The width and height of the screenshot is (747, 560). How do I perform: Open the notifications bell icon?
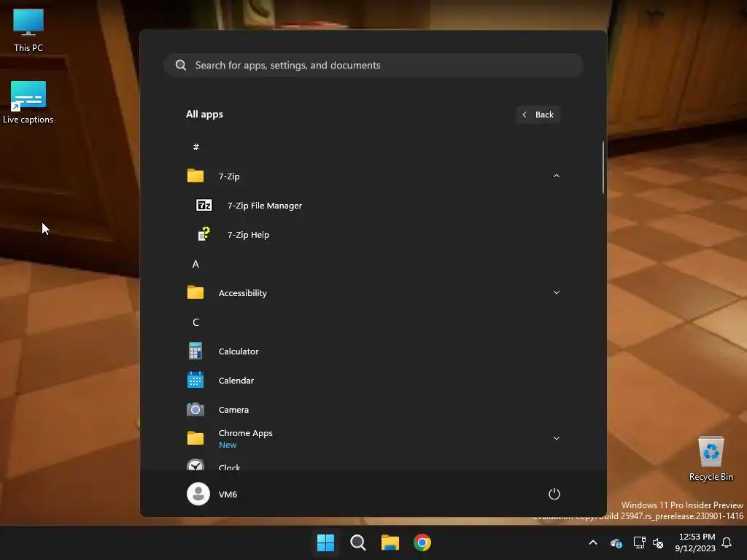coord(727,542)
